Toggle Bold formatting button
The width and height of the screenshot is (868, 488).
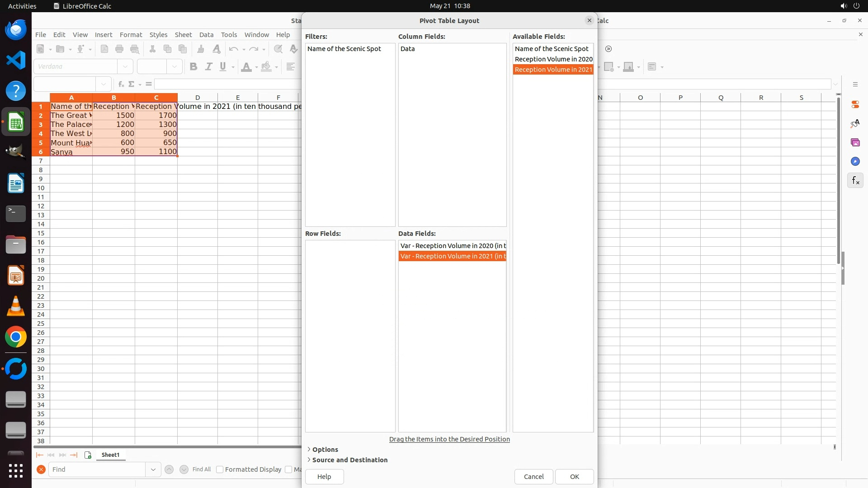pos(193,67)
